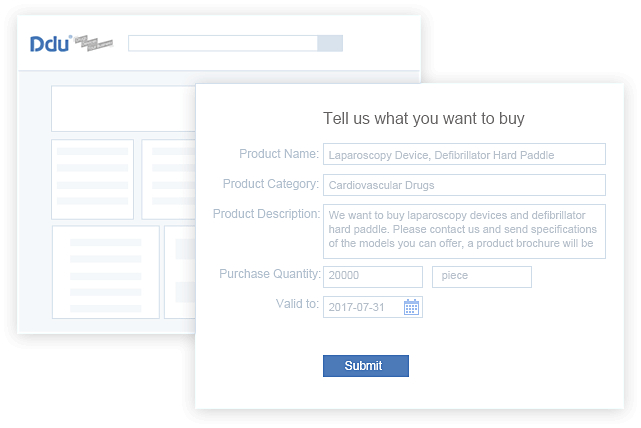The image size is (641, 428).
Task: Click the Valid to date field
Action: (363, 307)
